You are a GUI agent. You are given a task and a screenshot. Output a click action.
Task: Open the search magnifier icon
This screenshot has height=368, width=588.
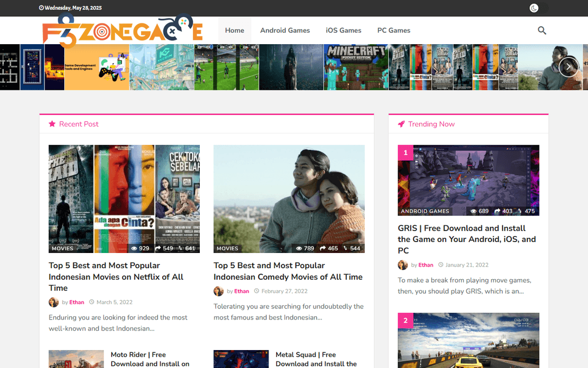(x=542, y=31)
